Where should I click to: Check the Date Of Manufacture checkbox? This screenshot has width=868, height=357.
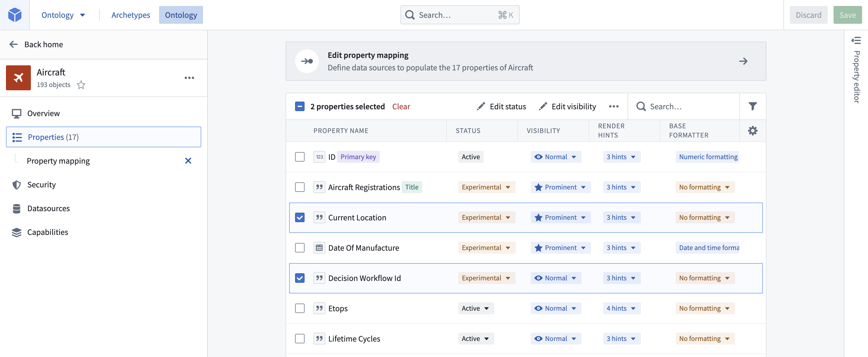pyautogui.click(x=300, y=248)
